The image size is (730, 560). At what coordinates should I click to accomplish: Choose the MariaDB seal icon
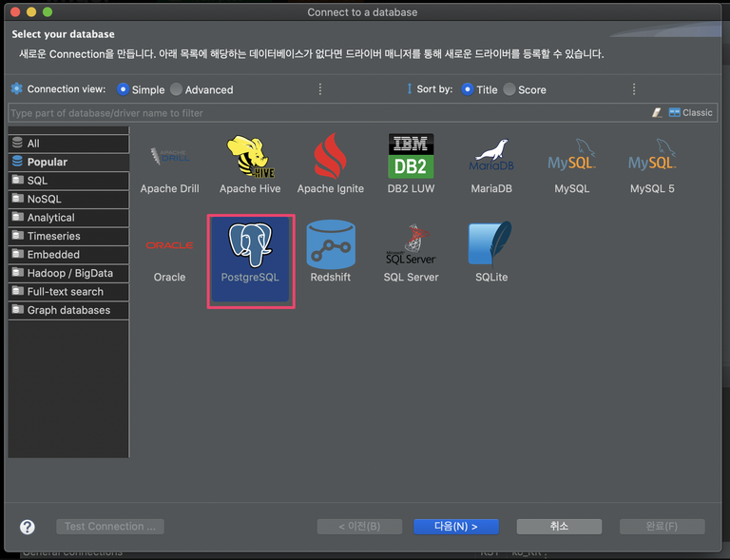coord(491,156)
